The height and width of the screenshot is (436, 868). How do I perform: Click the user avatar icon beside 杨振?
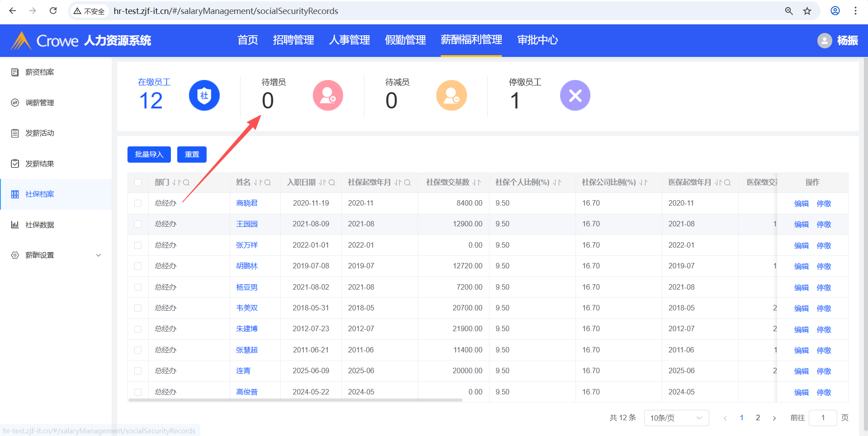pyautogui.click(x=825, y=41)
